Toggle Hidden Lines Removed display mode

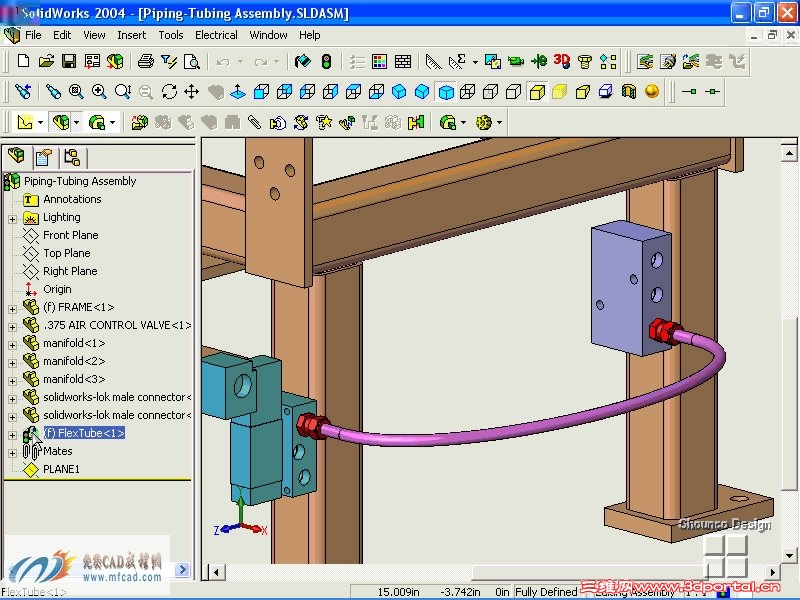[513, 92]
